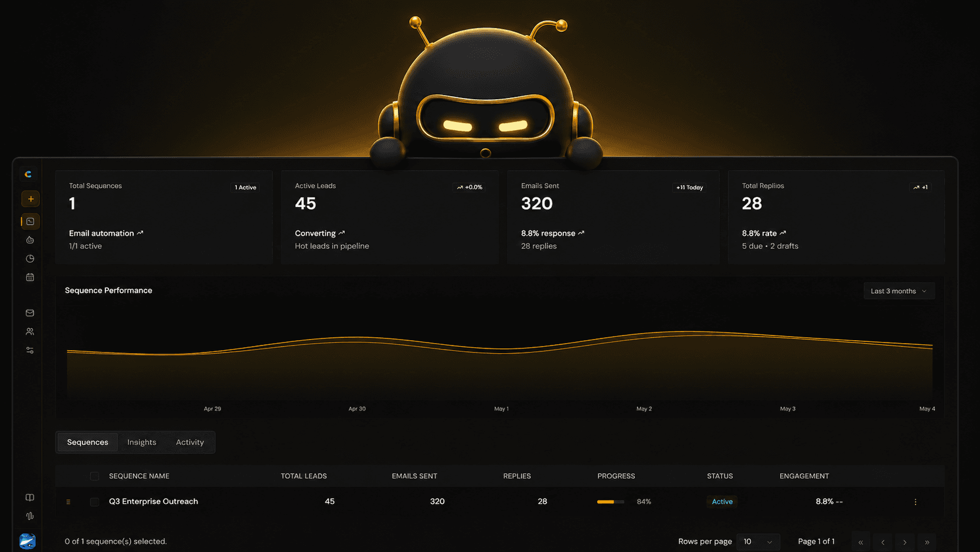Go to the first page of sequences
Viewport: 980px width, 552px height.
860,542
